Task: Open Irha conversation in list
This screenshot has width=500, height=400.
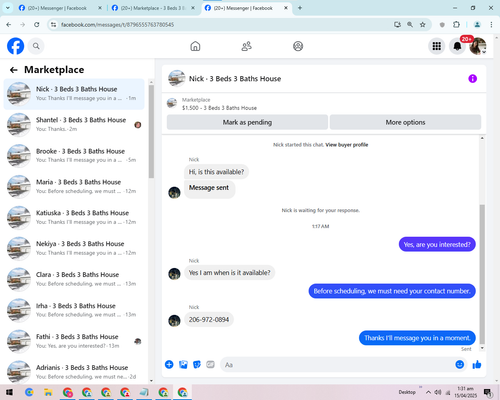Action: coord(74,310)
